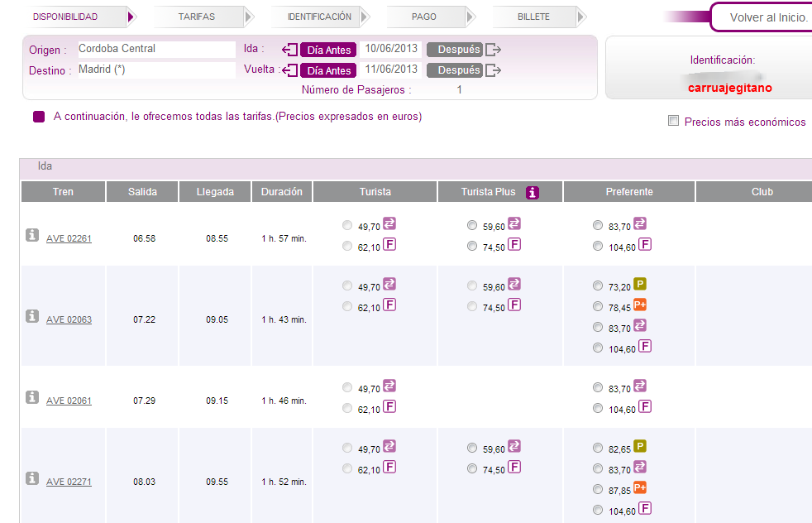812x523 pixels.
Task: Click Promo+ icon beside 78,45 fare
Action: tap(640, 305)
